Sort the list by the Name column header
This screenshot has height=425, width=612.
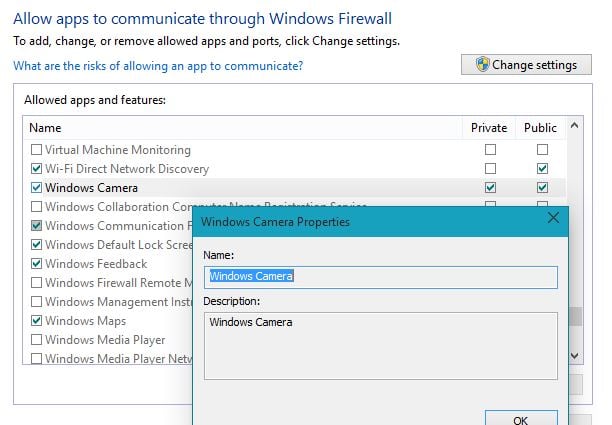pyautogui.click(x=45, y=128)
